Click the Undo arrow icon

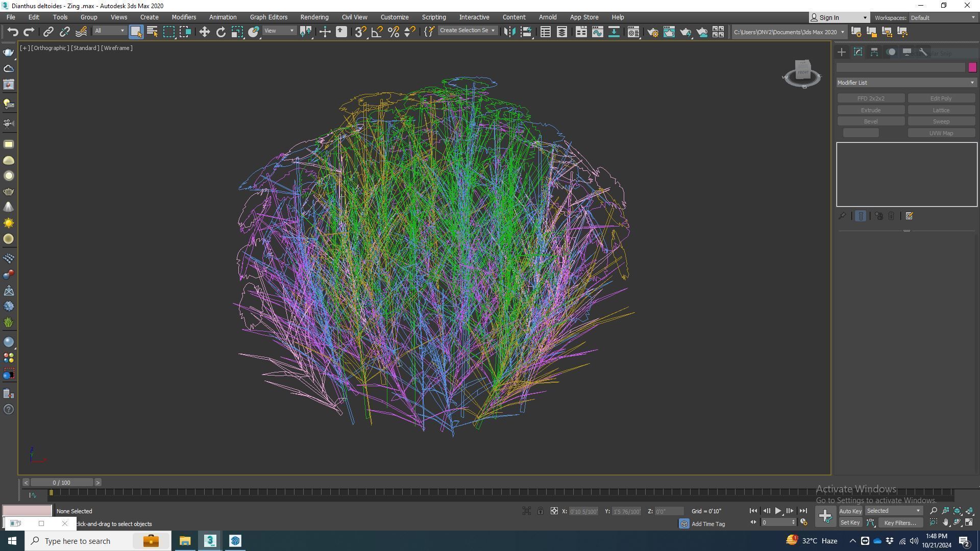13,32
